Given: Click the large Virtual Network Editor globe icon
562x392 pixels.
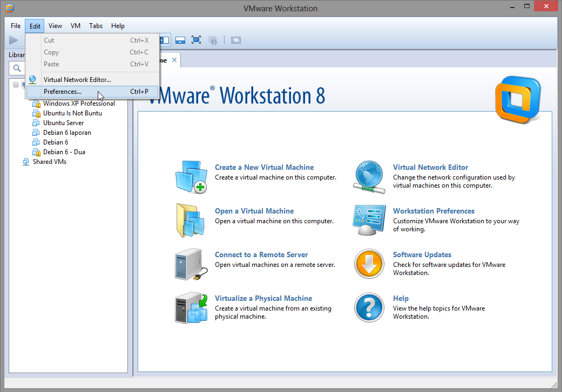Looking at the screenshot, I should point(369,177).
